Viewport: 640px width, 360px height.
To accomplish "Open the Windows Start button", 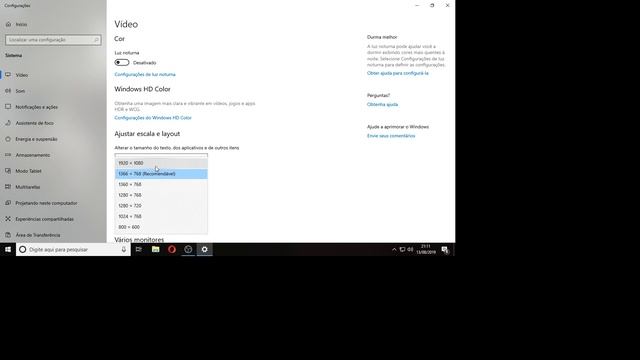I will (x=8, y=249).
